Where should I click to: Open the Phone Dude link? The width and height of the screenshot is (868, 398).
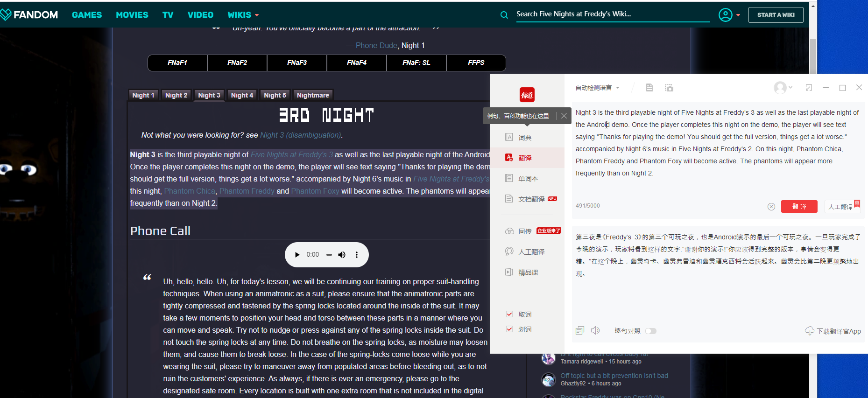pyautogui.click(x=376, y=45)
